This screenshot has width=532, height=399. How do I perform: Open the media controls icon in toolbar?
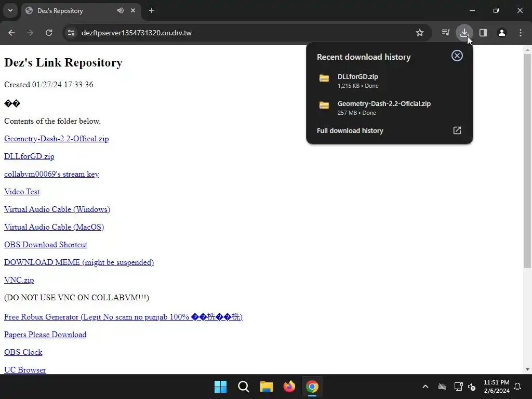pyautogui.click(x=446, y=33)
